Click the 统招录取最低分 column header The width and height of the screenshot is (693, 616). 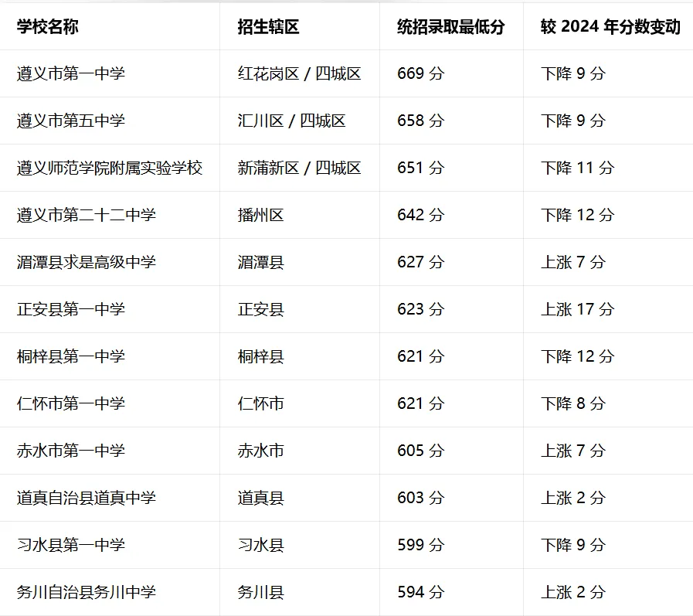(444, 26)
